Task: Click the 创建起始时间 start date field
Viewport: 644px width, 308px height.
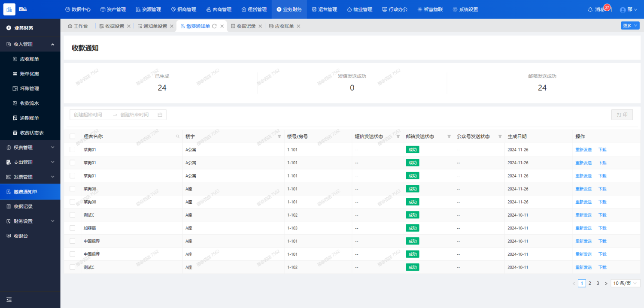Action: click(91, 115)
